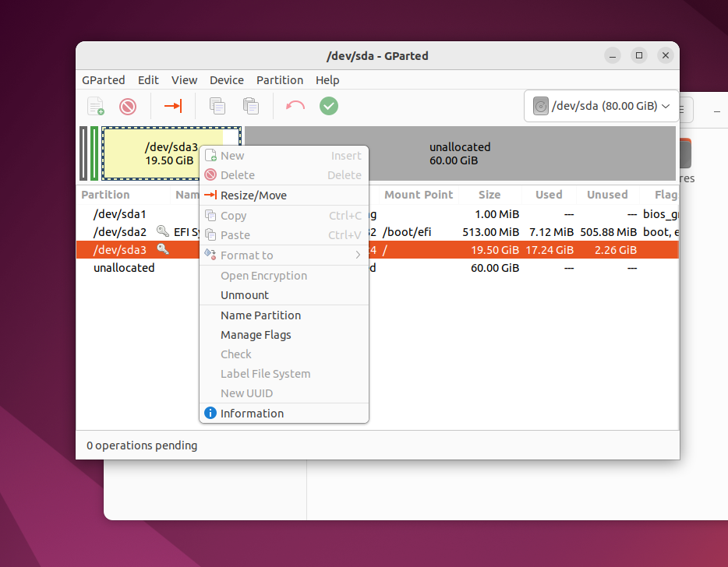The image size is (728, 567).
Task: Select the /dev/sda1 partition row
Action: (x=377, y=214)
